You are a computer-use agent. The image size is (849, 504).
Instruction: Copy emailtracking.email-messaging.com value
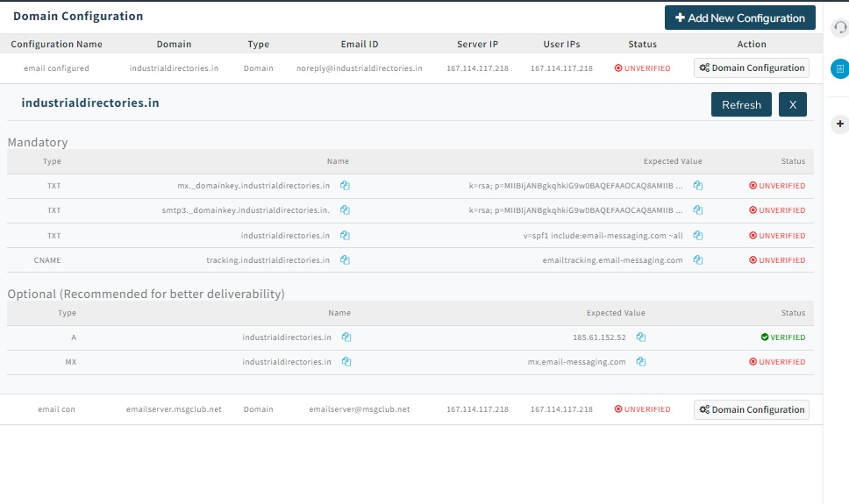[x=698, y=259]
